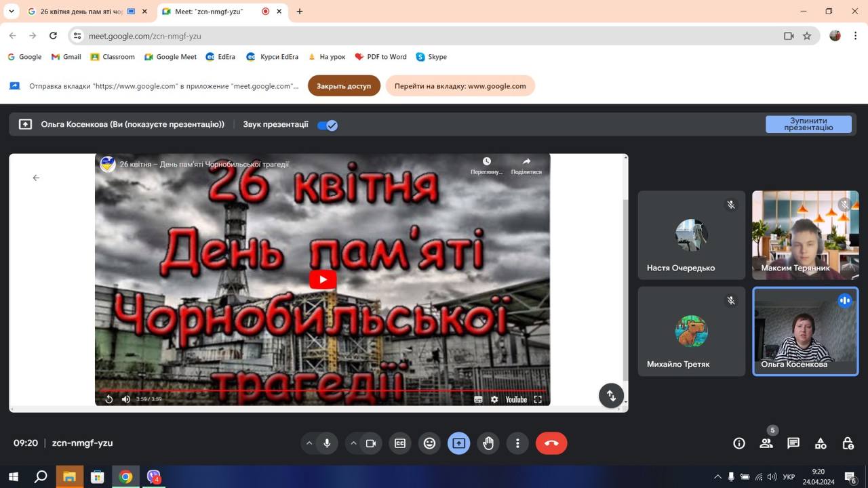Open the emoji reactions button
Viewport: 868px width, 488px height.
click(x=429, y=443)
